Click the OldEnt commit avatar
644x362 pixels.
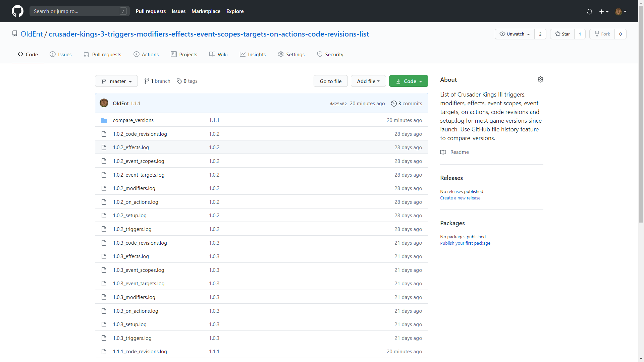[104, 103]
